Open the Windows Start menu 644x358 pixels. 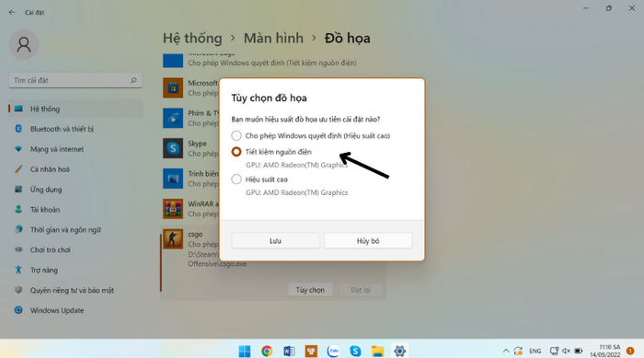245,351
